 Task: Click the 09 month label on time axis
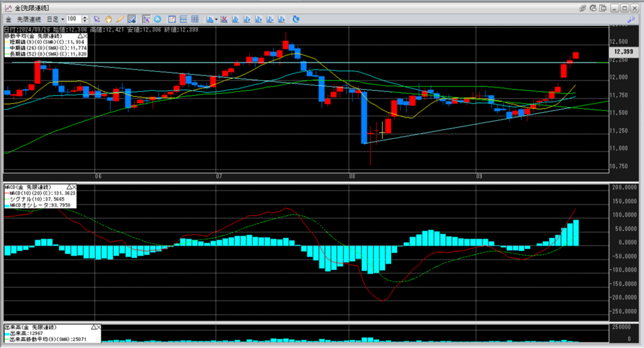tap(479, 176)
